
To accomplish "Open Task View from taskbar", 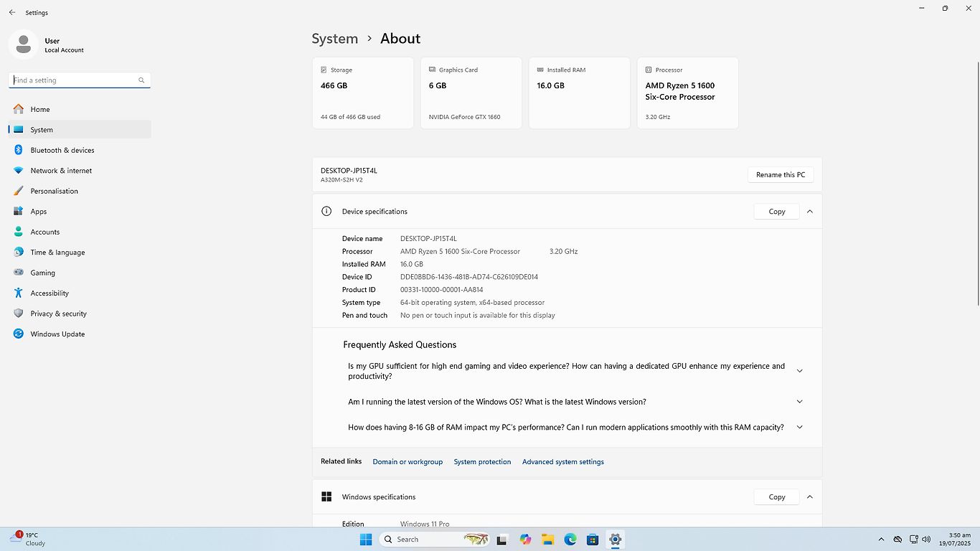I will tap(502, 540).
